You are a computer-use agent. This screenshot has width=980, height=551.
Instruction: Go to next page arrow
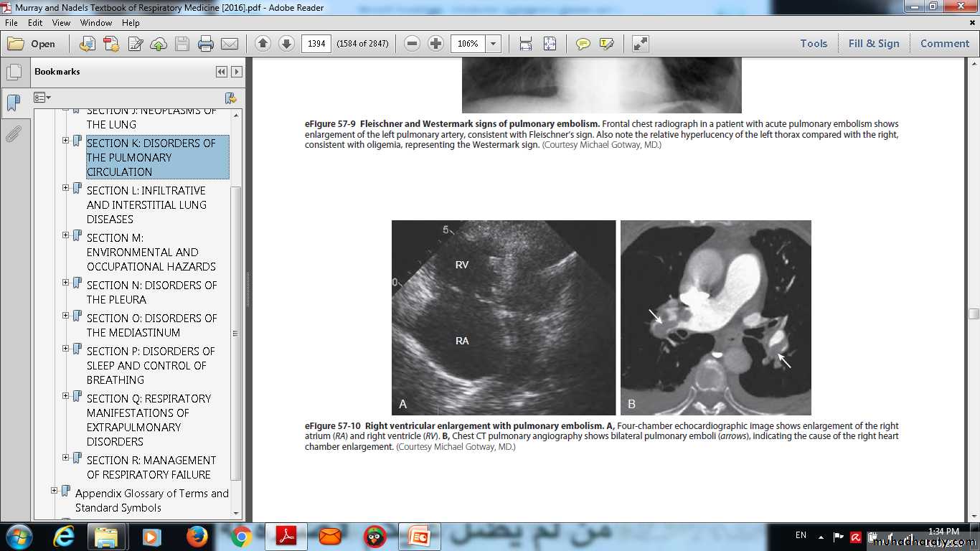[x=286, y=44]
